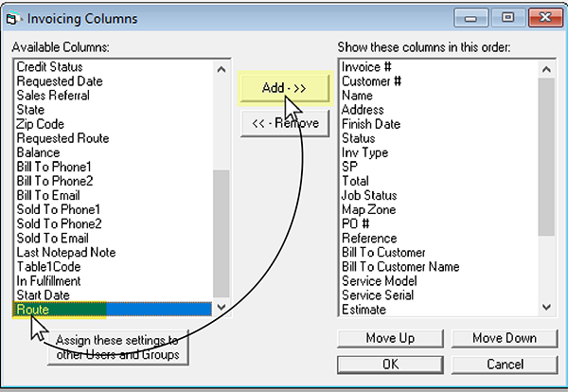The image size is (568, 392).
Task: Select Requested Date in Available Columns
Action: [114, 81]
